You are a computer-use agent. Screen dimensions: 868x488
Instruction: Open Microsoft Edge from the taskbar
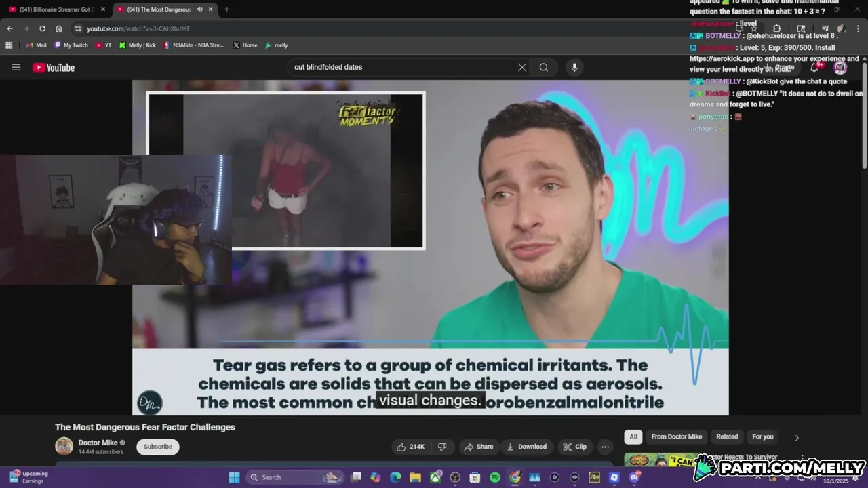tap(395, 477)
